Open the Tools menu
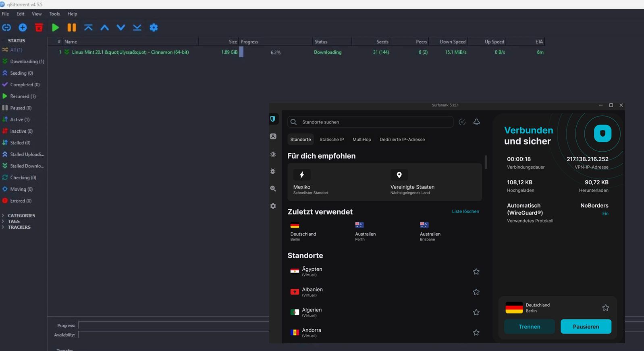 [x=54, y=14]
